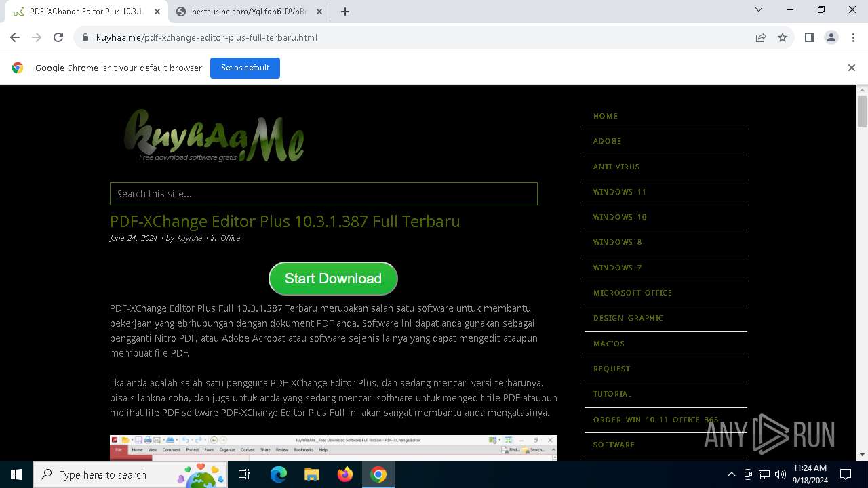
Task: Click the page vertical scrollbar thumb
Action: pyautogui.click(x=863, y=111)
